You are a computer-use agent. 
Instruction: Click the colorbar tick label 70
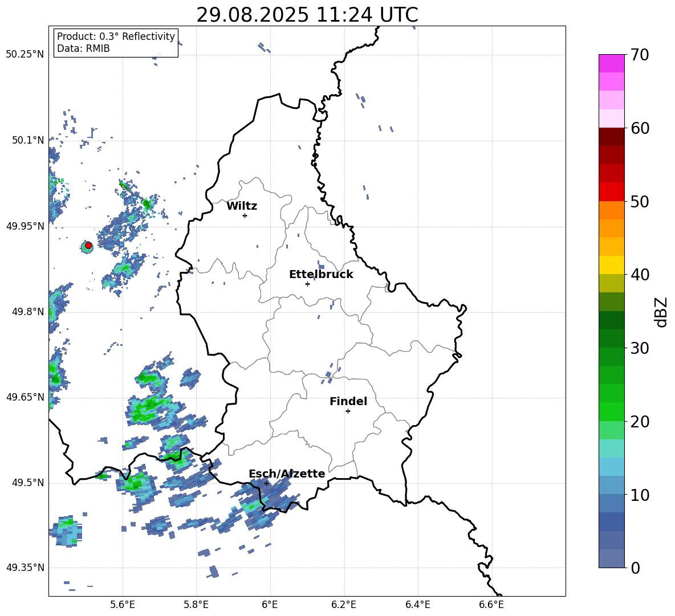640,55
